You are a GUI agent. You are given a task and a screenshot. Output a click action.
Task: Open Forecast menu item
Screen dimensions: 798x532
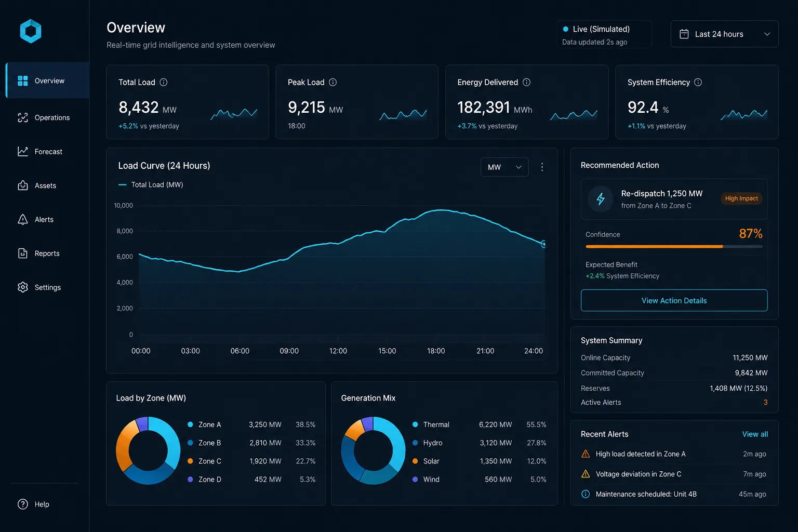tap(47, 151)
